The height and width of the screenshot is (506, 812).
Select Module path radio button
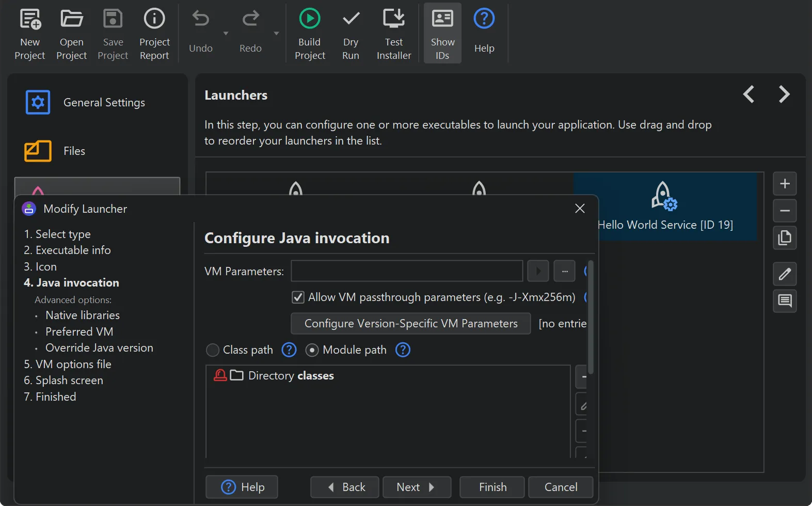point(312,350)
